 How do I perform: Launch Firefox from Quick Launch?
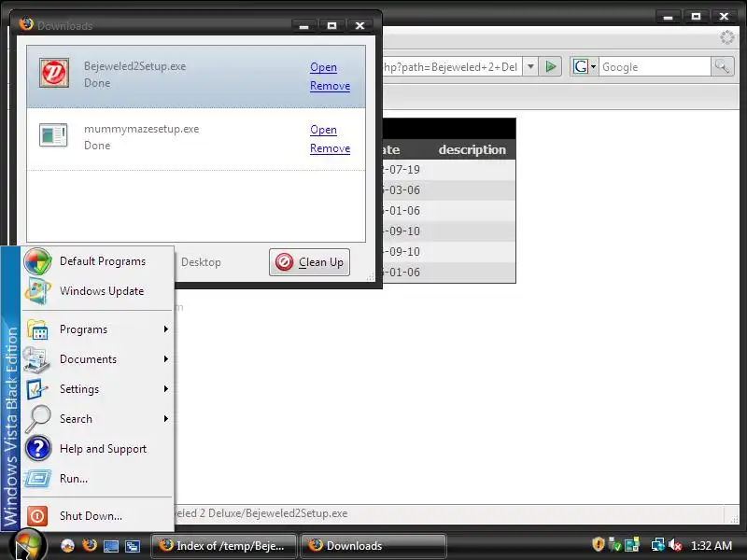(x=89, y=545)
